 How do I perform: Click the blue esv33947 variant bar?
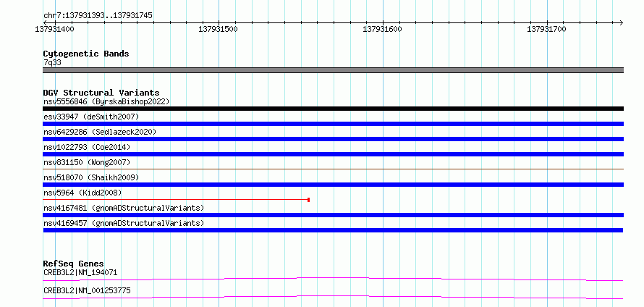(333, 124)
